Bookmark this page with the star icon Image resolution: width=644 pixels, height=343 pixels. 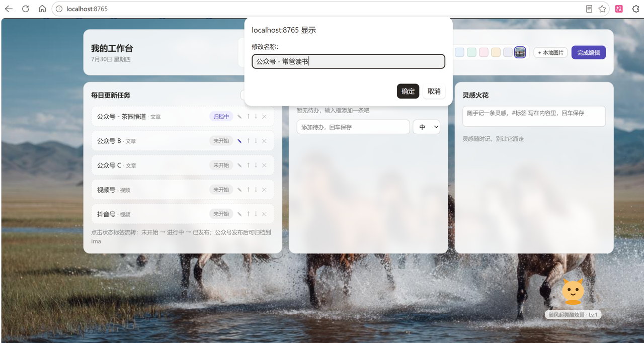(602, 9)
